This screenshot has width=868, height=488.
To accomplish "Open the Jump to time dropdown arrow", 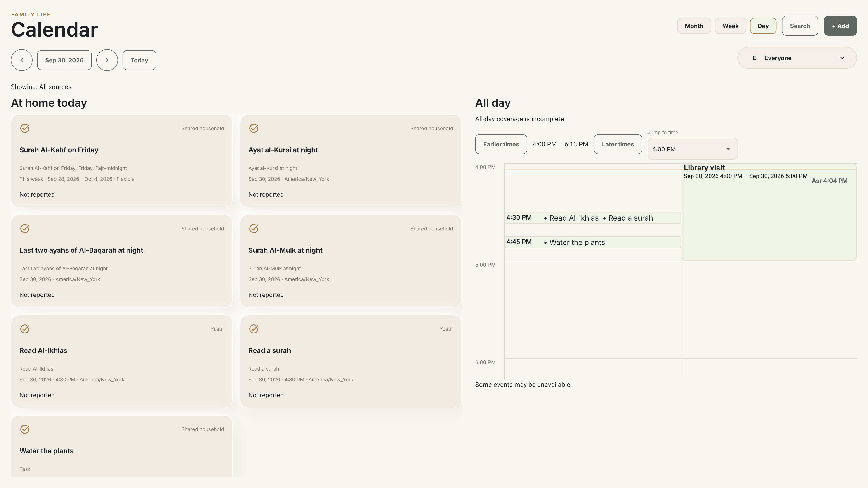I will click(728, 149).
